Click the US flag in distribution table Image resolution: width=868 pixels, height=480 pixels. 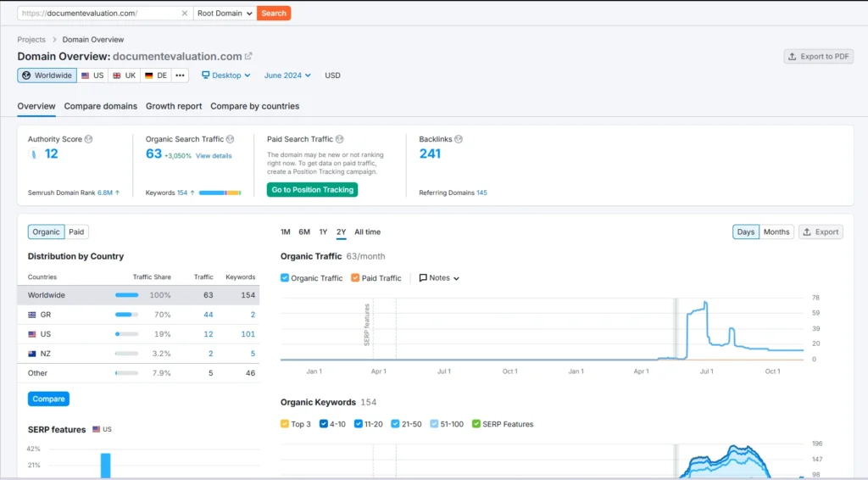point(32,334)
